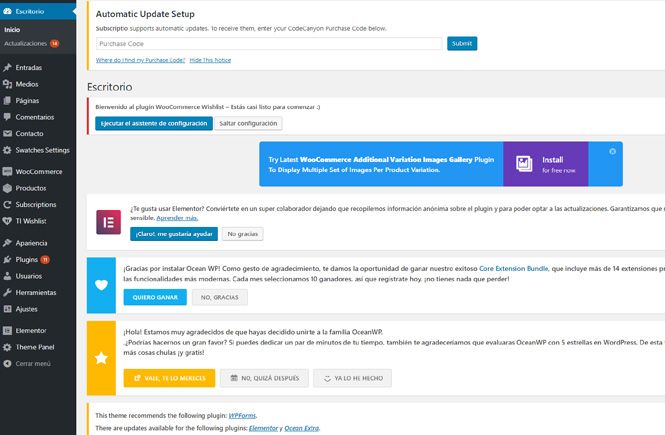
Task: Click the Páginas pages icon
Action: point(7,100)
